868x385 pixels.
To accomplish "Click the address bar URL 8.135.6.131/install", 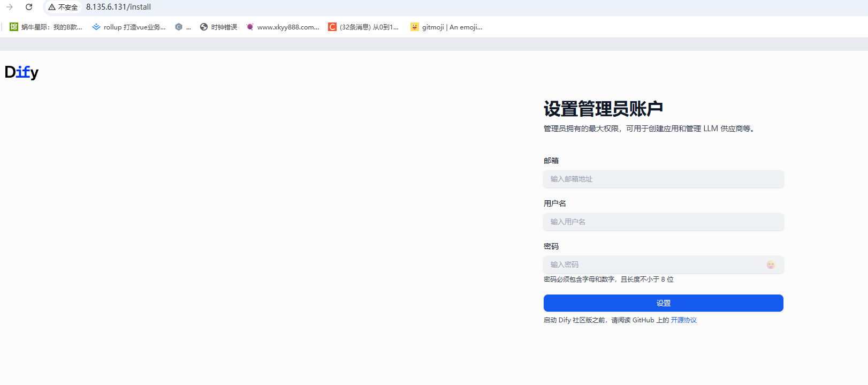I will click(x=118, y=7).
